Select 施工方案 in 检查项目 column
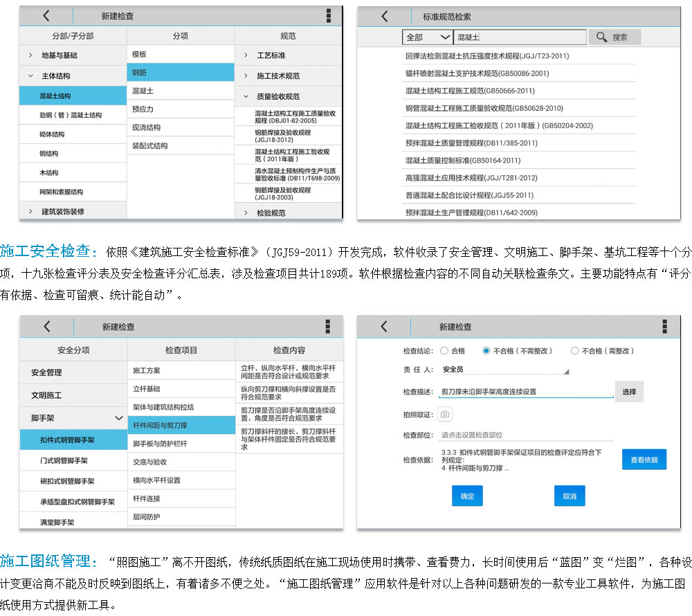This screenshot has width=692, height=616. click(x=181, y=370)
